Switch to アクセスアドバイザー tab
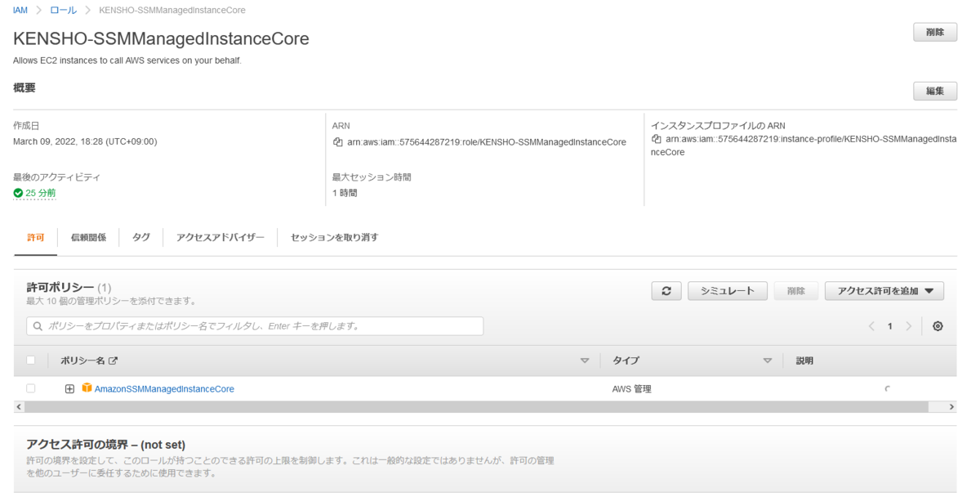The image size is (980, 497). click(x=220, y=237)
